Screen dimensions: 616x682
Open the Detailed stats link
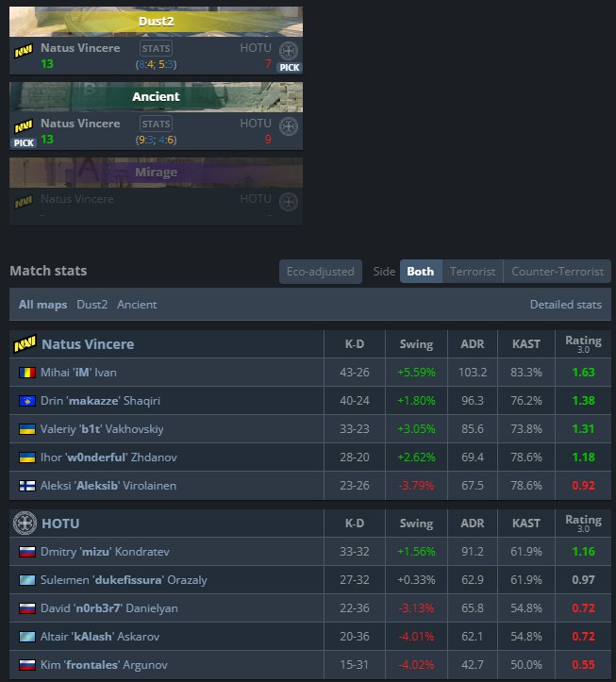pos(565,305)
